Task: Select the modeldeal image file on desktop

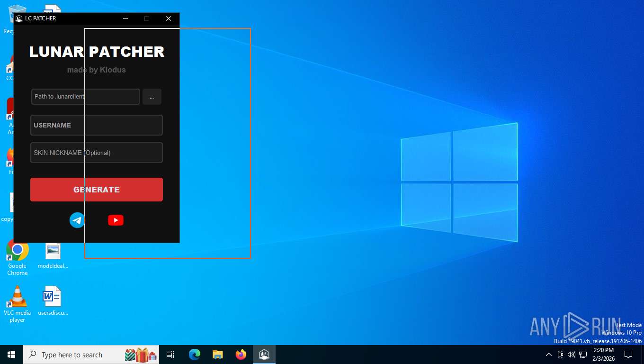Action: [53, 256]
